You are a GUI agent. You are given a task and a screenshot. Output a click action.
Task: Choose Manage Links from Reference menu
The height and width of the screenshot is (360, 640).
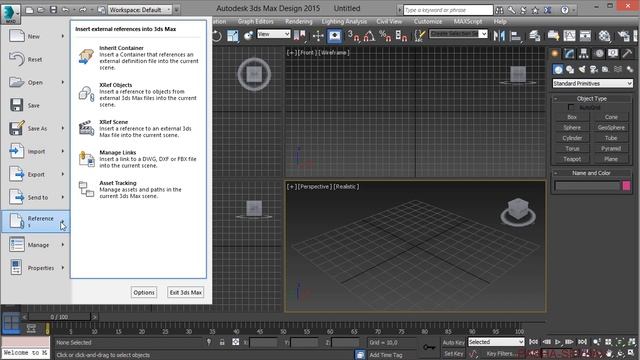tap(138, 159)
